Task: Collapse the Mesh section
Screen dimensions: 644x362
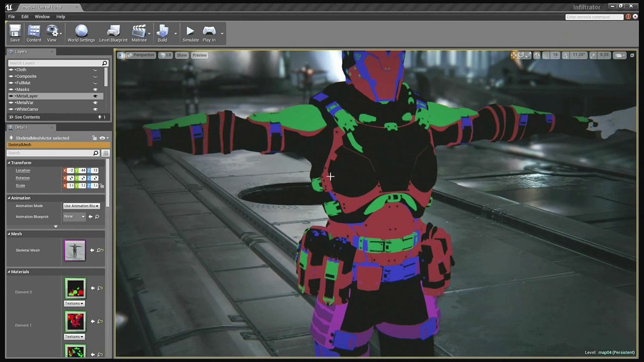Action: coord(9,234)
